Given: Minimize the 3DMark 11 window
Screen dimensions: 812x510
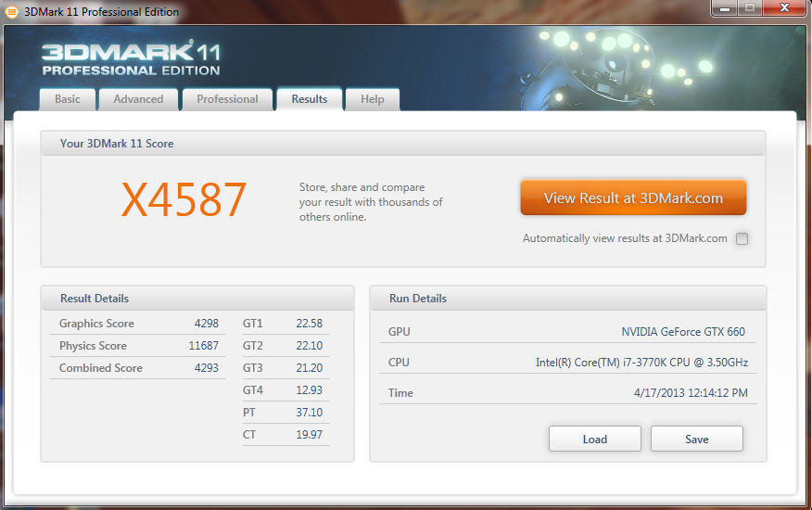Looking at the screenshot, I should point(725,8).
